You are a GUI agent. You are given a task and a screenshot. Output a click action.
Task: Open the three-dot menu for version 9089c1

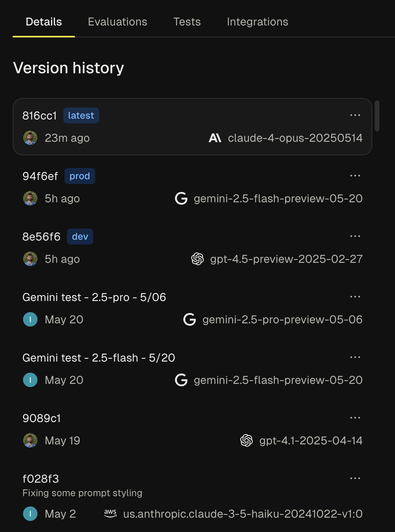[x=355, y=418]
